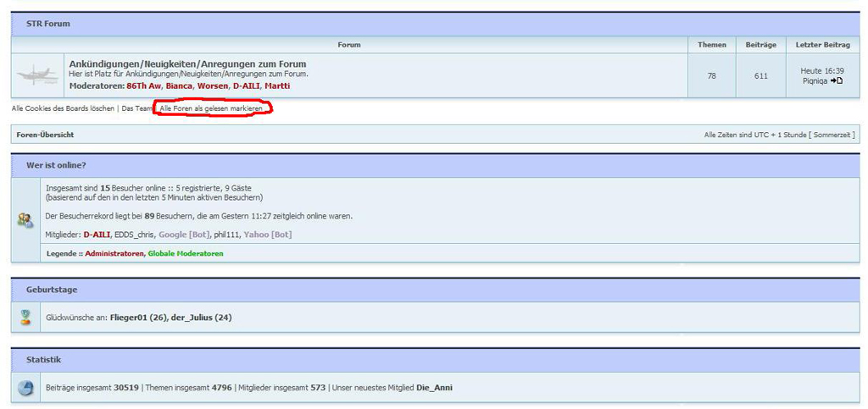This screenshot has width=868, height=409.
Task: Open Das Team page
Action: (x=136, y=109)
